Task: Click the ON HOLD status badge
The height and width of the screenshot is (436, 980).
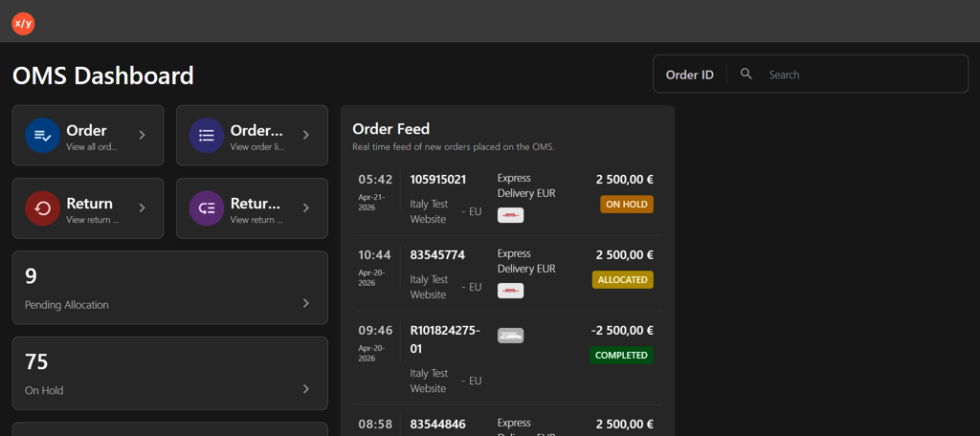Action: 627,205
